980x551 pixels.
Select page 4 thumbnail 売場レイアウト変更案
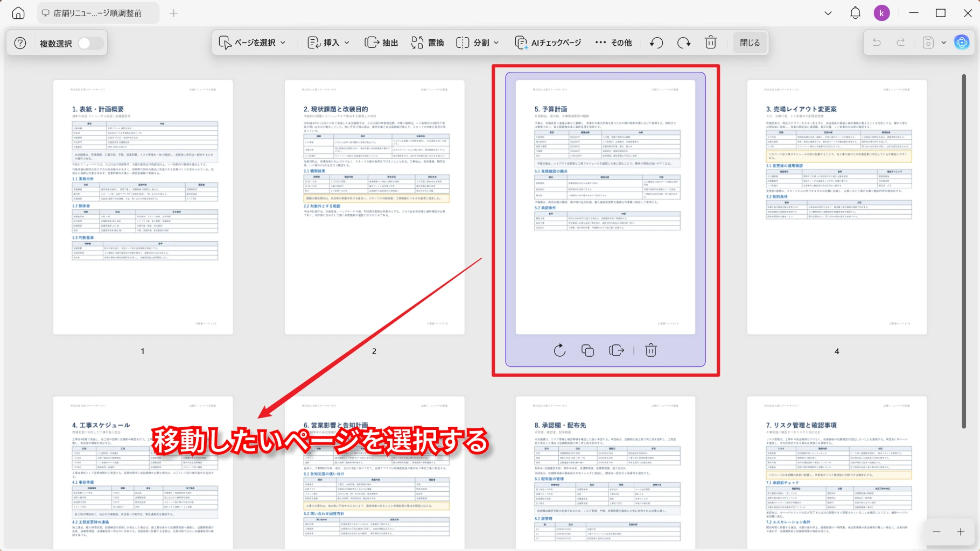click(x=837, y=207)
